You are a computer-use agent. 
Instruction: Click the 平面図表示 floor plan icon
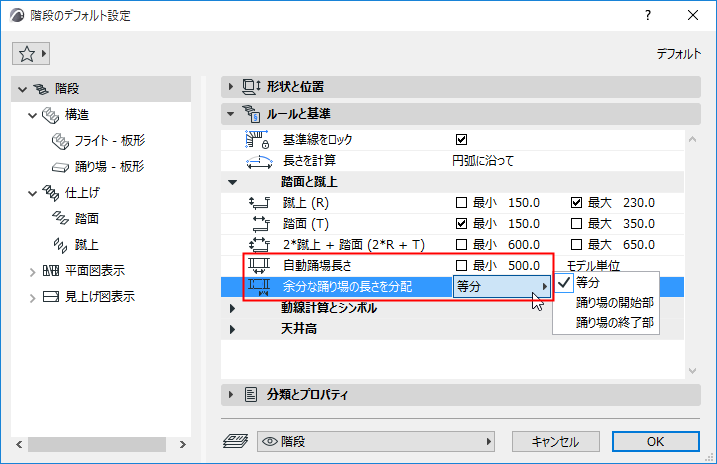(x=50, y=271)
